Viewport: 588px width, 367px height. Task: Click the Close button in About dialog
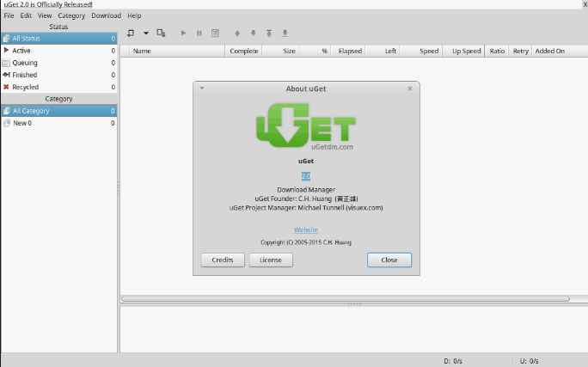389,260
